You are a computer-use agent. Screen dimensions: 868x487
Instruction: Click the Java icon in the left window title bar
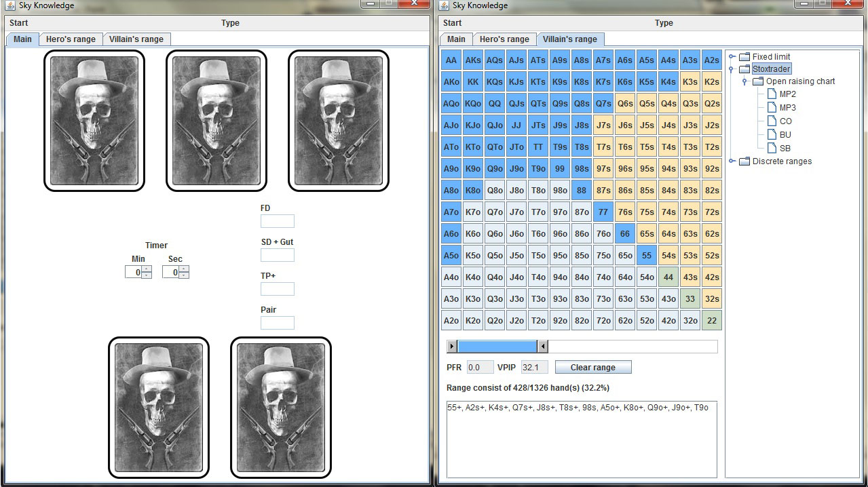click(10, 5)
